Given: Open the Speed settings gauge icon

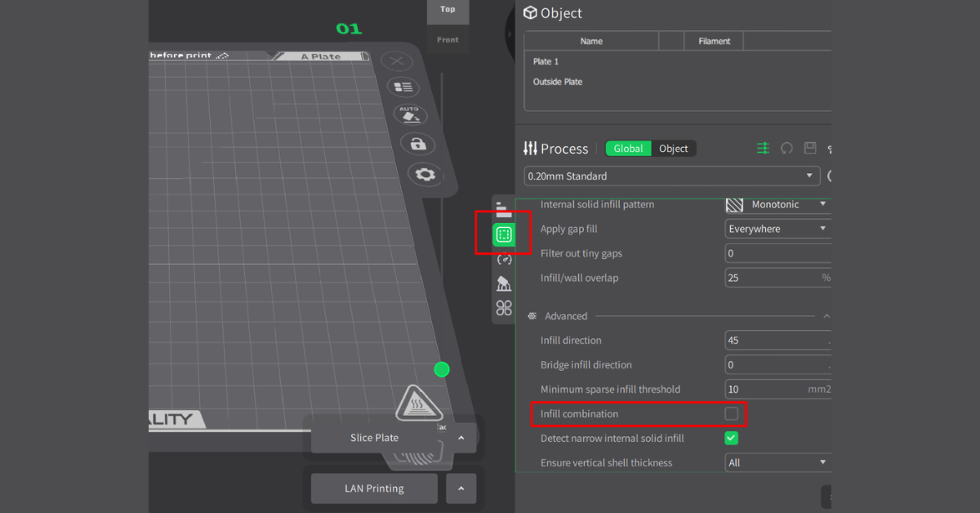Looking at the screenshot, I should click(x=504, y=260).
